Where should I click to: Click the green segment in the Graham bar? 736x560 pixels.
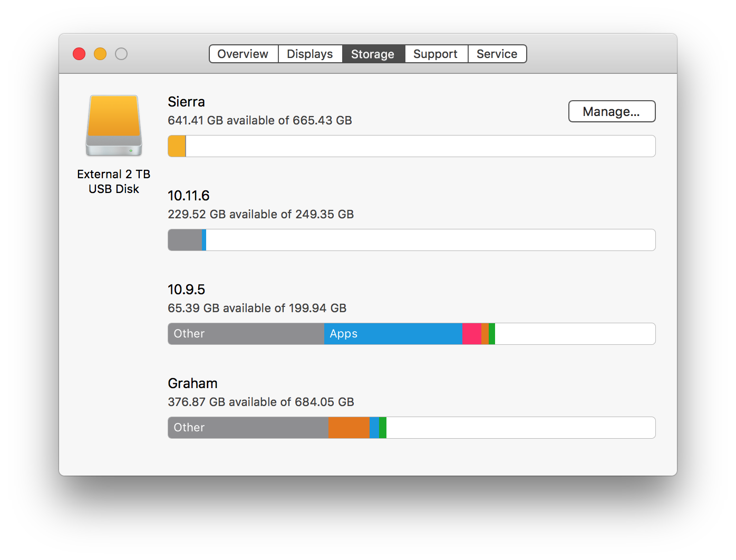tap(383, 428)
